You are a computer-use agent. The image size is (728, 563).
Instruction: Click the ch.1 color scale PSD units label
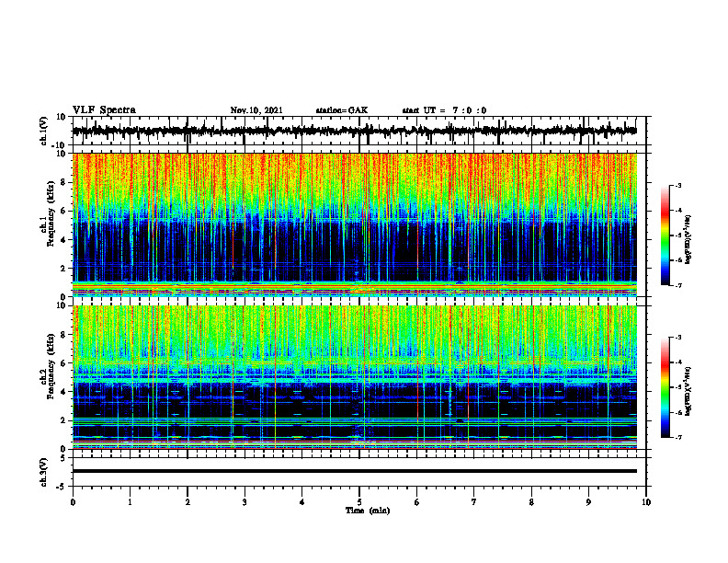click(x=688, y=240)
